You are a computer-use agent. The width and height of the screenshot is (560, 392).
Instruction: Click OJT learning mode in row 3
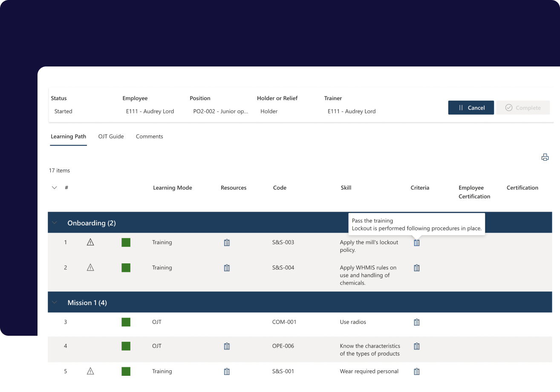point(157,322)
